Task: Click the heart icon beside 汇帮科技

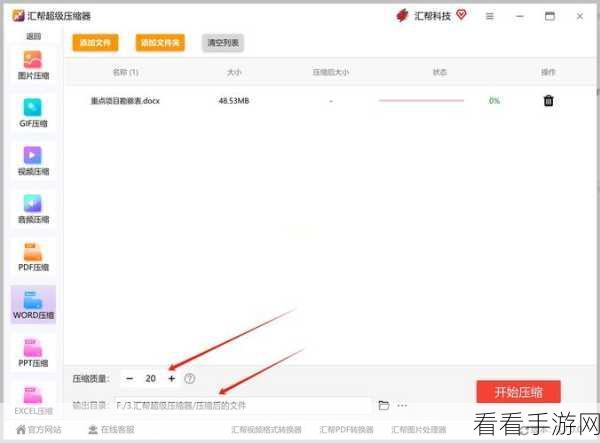Action: coord(461,15)
